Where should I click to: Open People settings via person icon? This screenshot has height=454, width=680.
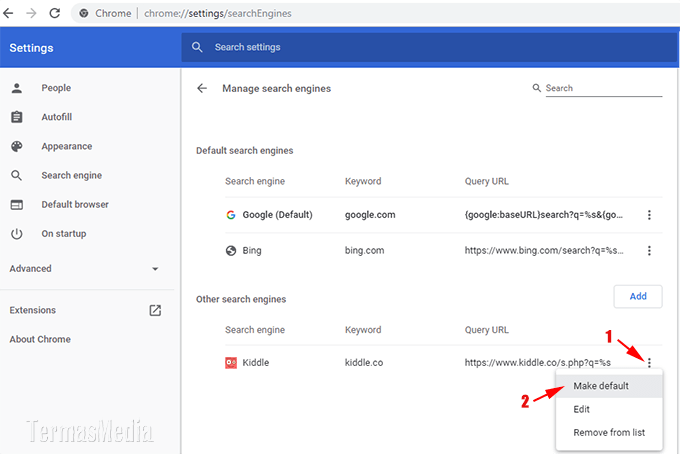(x=17, y=88)
